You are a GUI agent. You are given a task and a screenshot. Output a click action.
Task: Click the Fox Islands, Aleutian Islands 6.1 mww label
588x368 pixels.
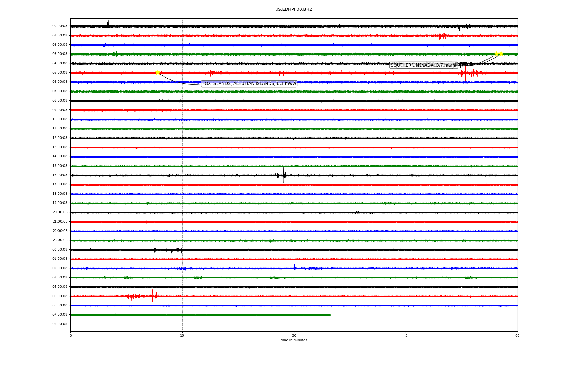pos(249,83)
